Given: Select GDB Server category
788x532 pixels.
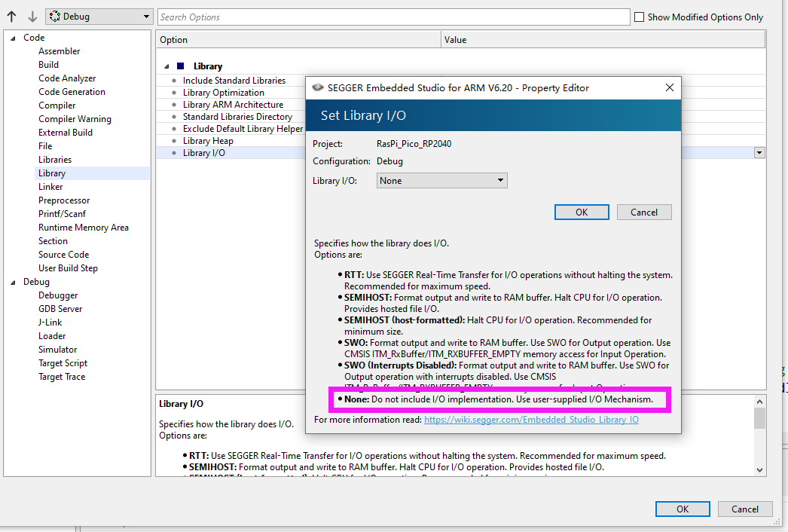Looking at the screenshot, I should tap(60, 309).
